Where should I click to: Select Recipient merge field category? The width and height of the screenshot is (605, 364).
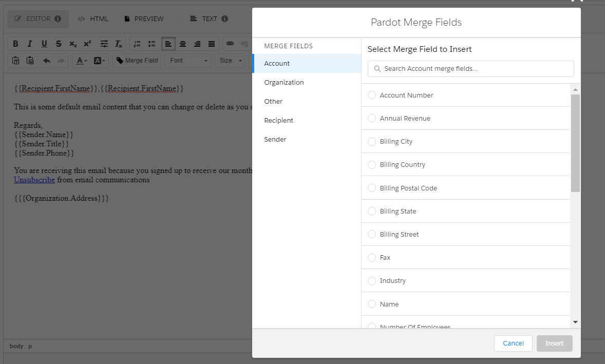pos(307,120)
